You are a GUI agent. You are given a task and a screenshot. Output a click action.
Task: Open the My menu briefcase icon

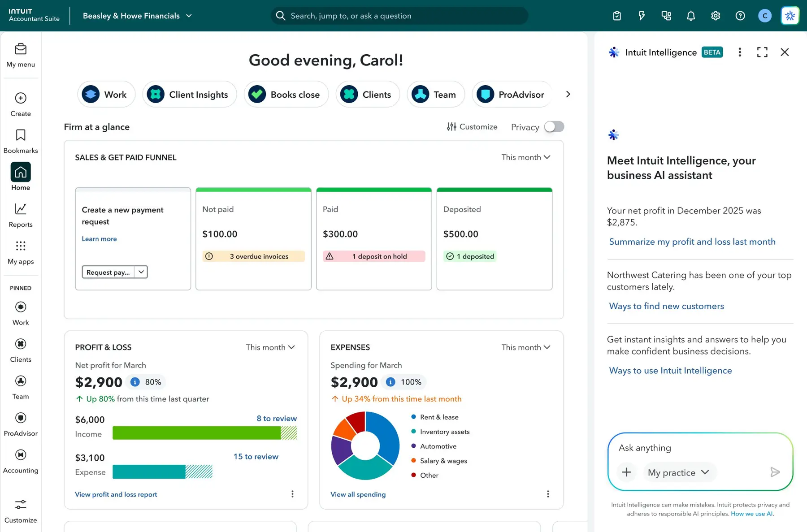point(21,49)
